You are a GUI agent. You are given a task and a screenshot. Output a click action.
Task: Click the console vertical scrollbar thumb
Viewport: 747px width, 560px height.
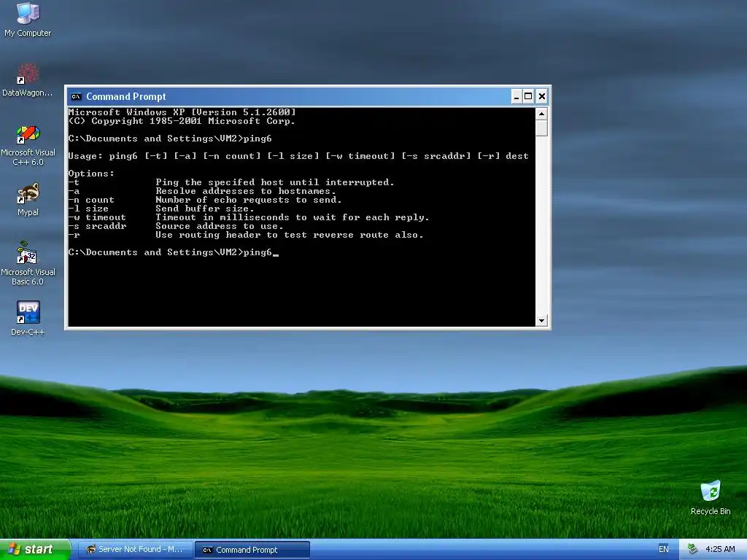point(541,128)
